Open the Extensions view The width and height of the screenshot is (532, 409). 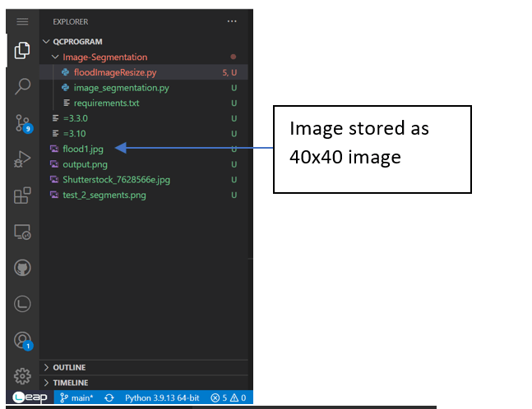[x=22, y=196]
